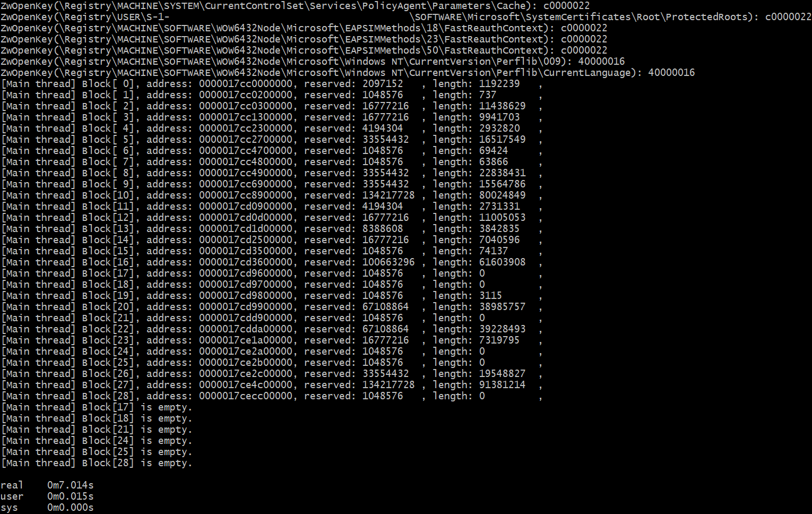Click the Perflib\009 registry line
Viewport: 812px width, 514px height.
point(313,62)
